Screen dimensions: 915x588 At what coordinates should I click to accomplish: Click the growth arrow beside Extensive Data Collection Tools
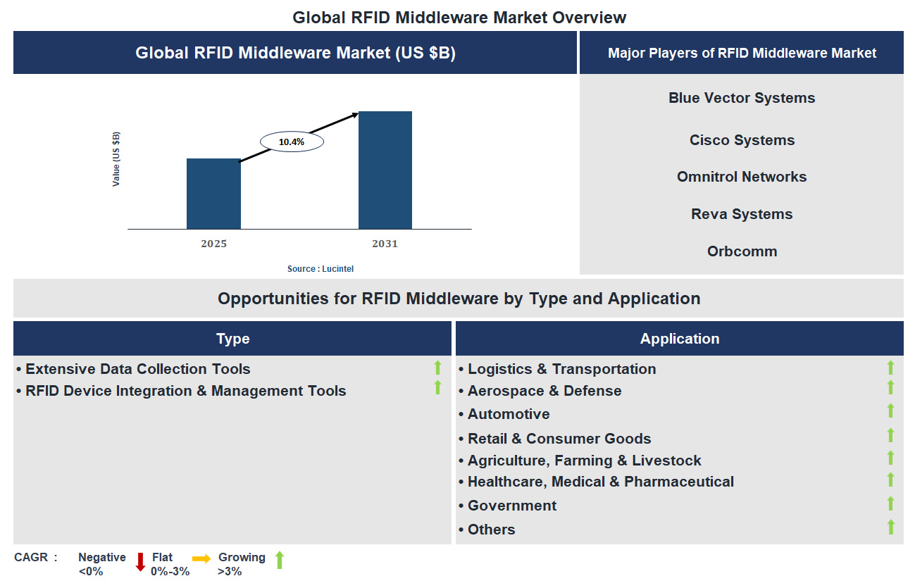(x=437, y=367)
